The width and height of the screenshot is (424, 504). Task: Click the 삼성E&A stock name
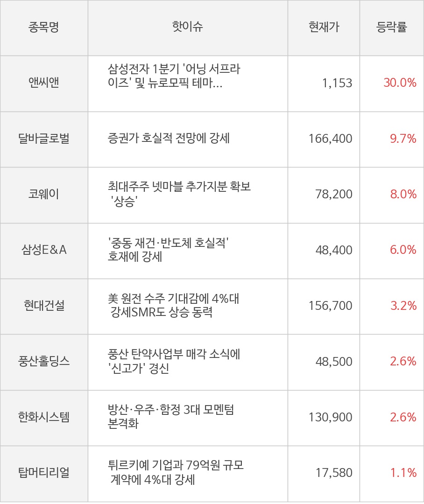[43, 250]
